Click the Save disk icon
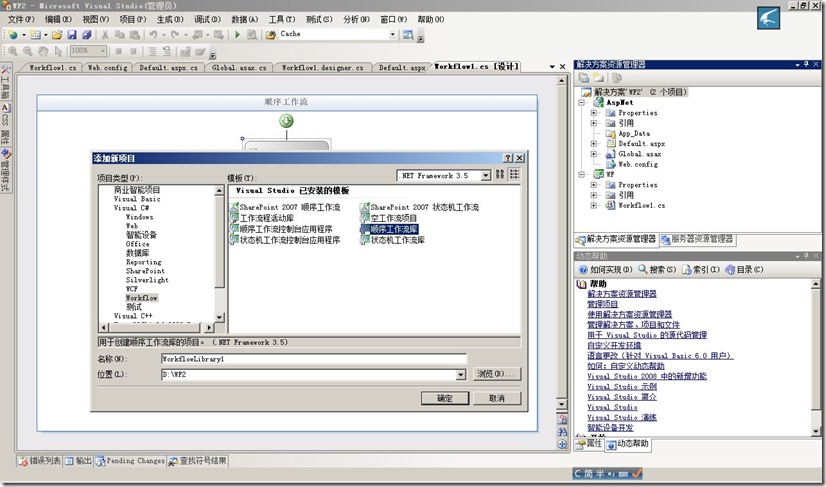 tap(72, 35)
